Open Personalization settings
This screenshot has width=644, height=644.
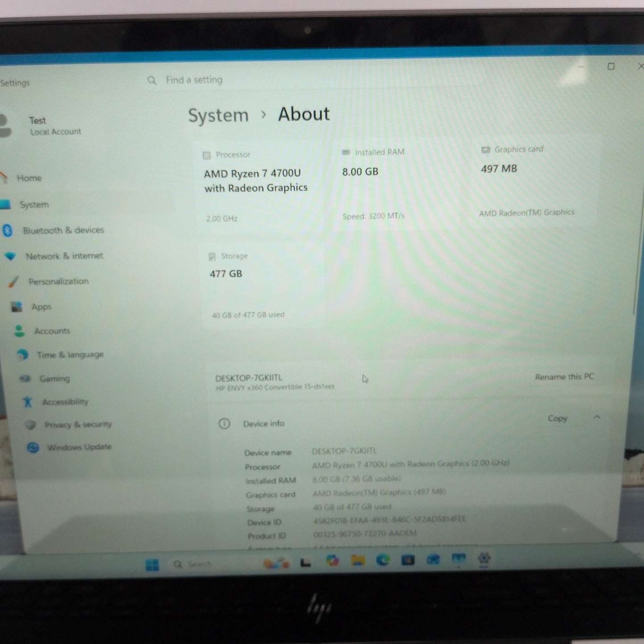point(58,282)
